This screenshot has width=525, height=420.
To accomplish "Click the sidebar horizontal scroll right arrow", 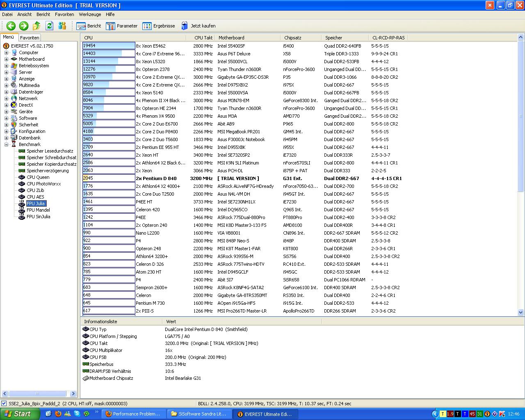I will (x=73, y=394).
